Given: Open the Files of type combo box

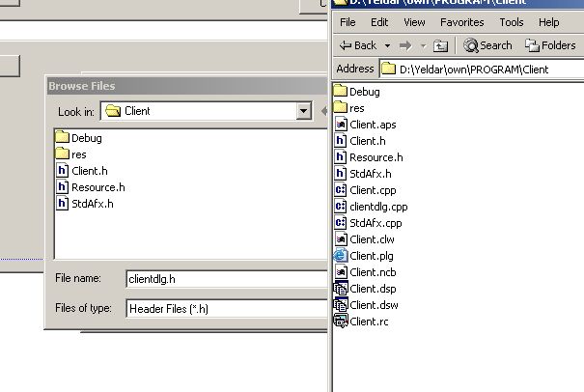Looking at the screenshot, I should (x=227, y=309).
